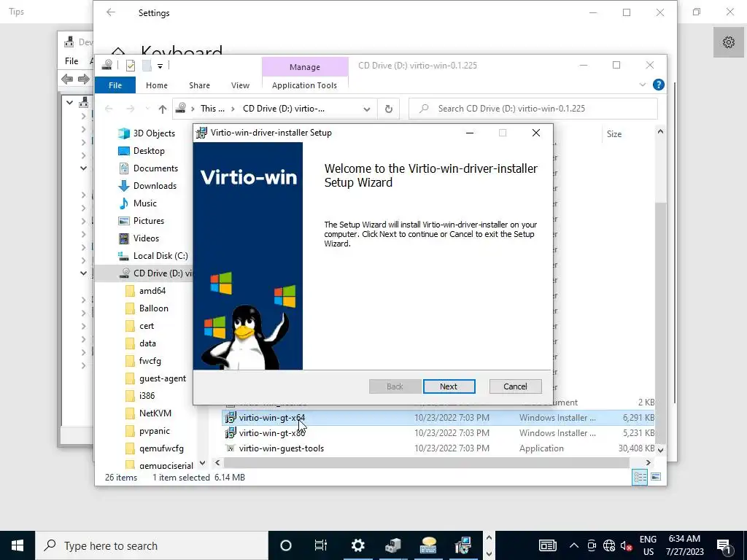Go up one folder level
This screenshot has height=560, width=747.
(163, 109)
